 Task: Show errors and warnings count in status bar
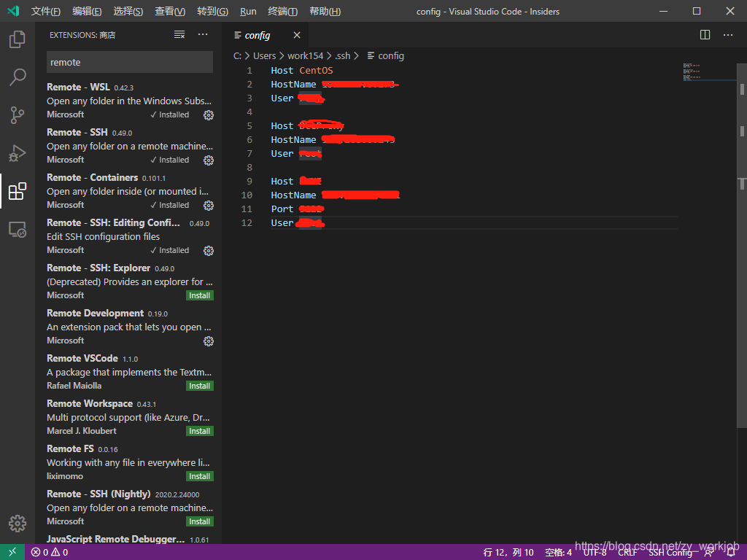tap(50, 553)
